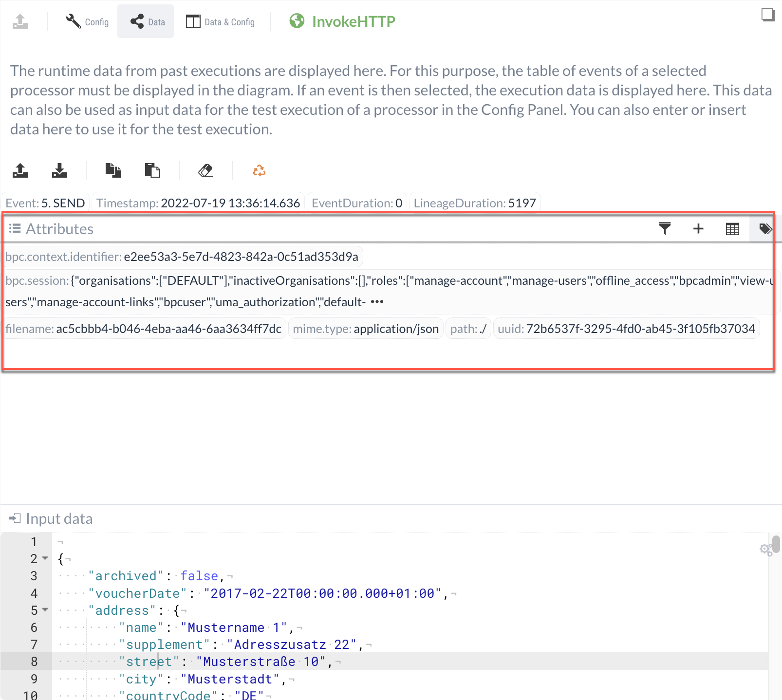
Task: Click the Timestamp value chip
Action: [x=198, y=203]
